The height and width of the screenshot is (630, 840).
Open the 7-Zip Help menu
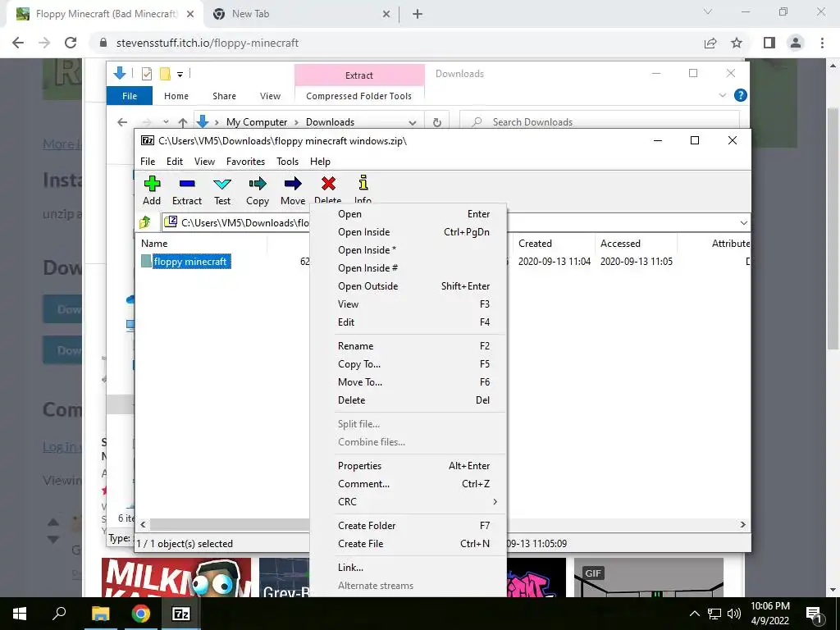pyautogui.click(x=320, y=162)
